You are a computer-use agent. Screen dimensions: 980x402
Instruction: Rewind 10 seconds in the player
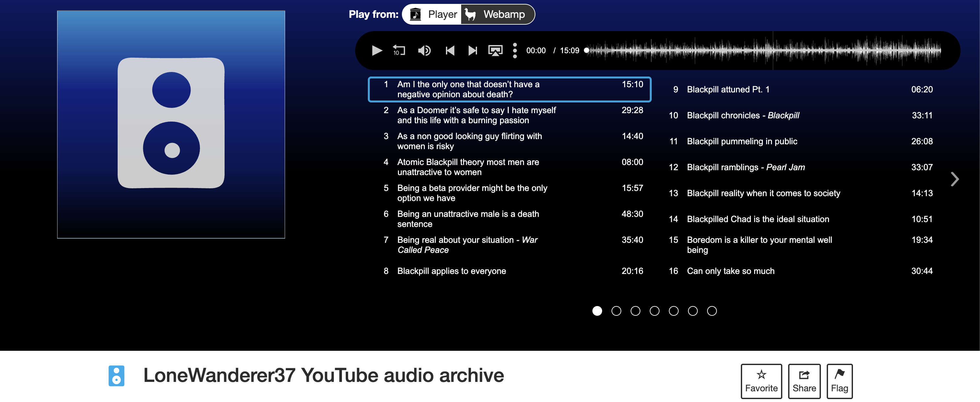[399, 51]
